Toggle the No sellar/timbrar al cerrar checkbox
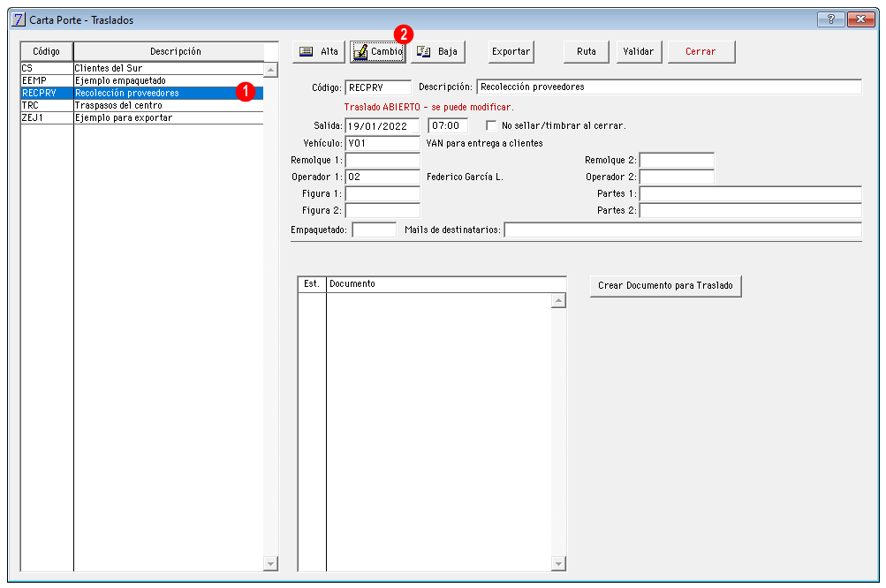The width and height of the screenshot is (886, 588). coord(491,125)
